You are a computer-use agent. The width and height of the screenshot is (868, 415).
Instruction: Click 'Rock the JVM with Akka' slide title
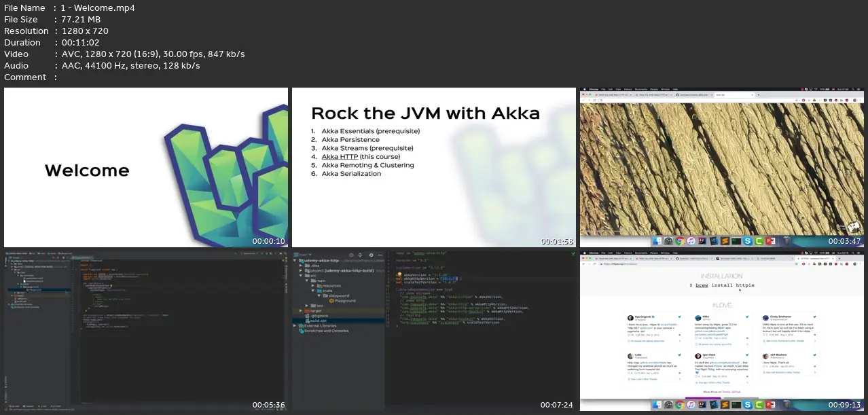tap(425, 113)
